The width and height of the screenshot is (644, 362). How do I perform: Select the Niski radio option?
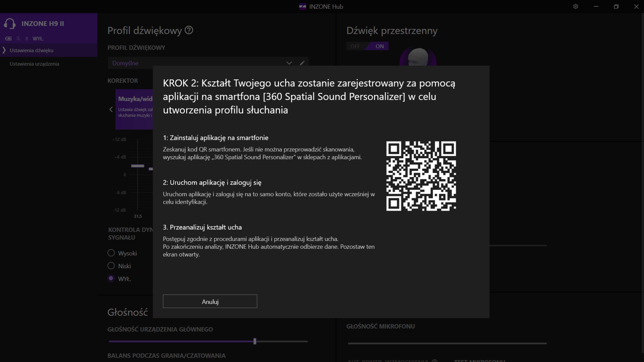point(111,266)
